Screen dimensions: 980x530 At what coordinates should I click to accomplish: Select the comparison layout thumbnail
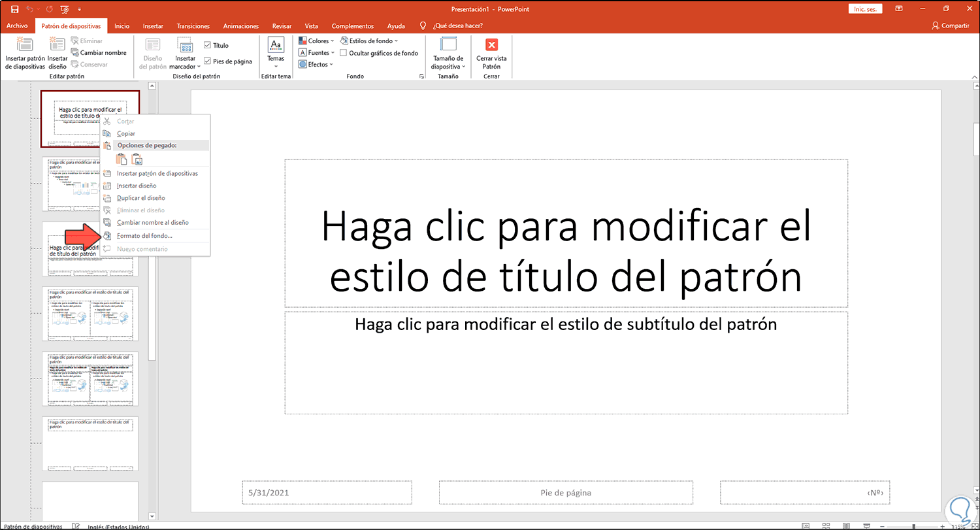click(x=90, y=378)
